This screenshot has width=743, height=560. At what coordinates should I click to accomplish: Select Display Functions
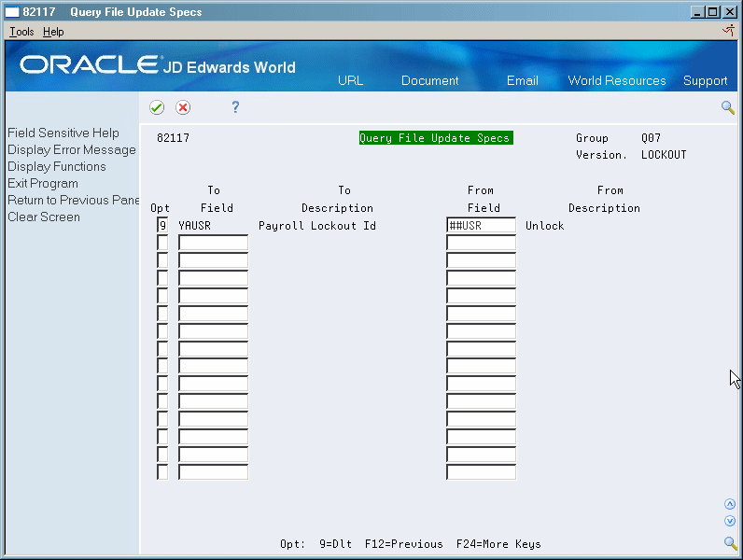[x=57, y=167]
